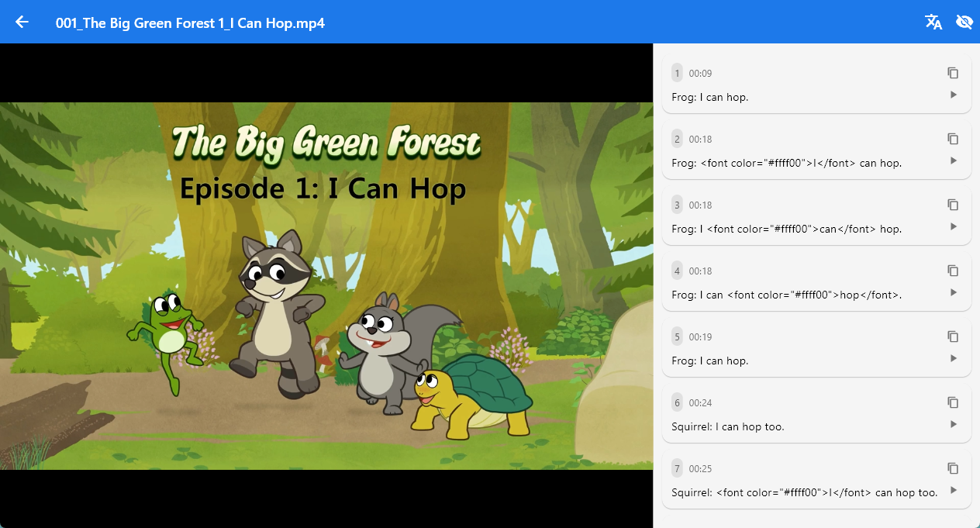
Task: Play subtitle 1 'Frog: I can hop.'
Action: (954, 95)
